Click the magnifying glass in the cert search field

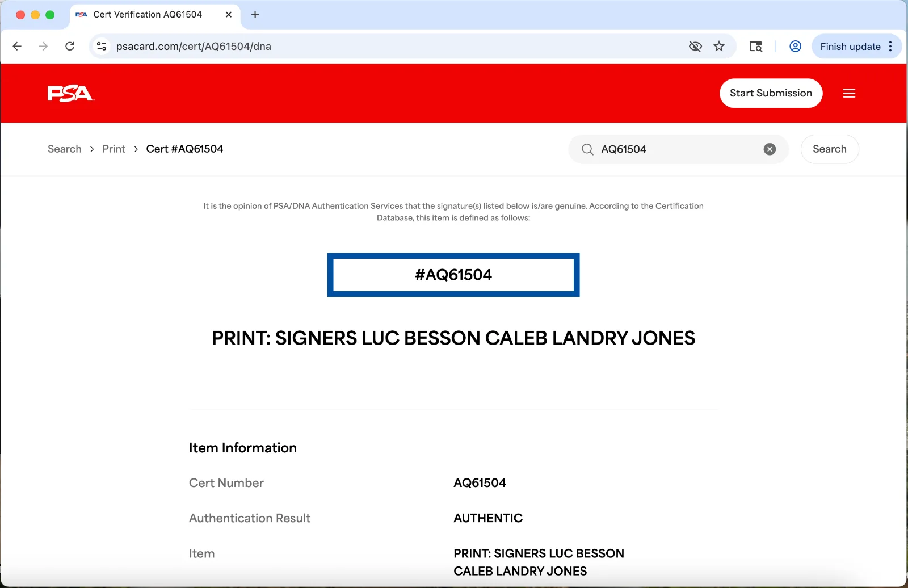pos(587,149)
